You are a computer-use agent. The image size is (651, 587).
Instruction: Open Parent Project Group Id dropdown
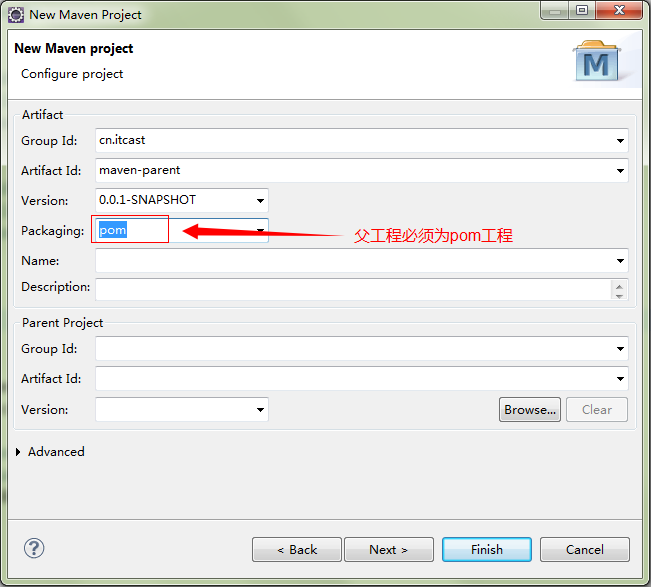tap(621, 350)
